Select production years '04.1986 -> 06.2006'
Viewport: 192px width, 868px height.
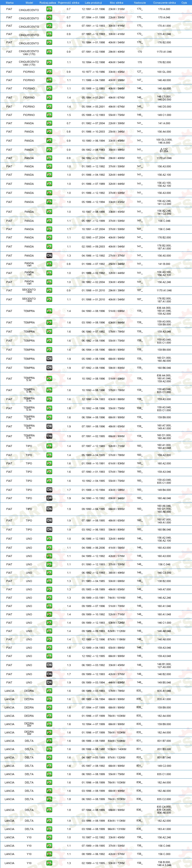pos(93,547)
